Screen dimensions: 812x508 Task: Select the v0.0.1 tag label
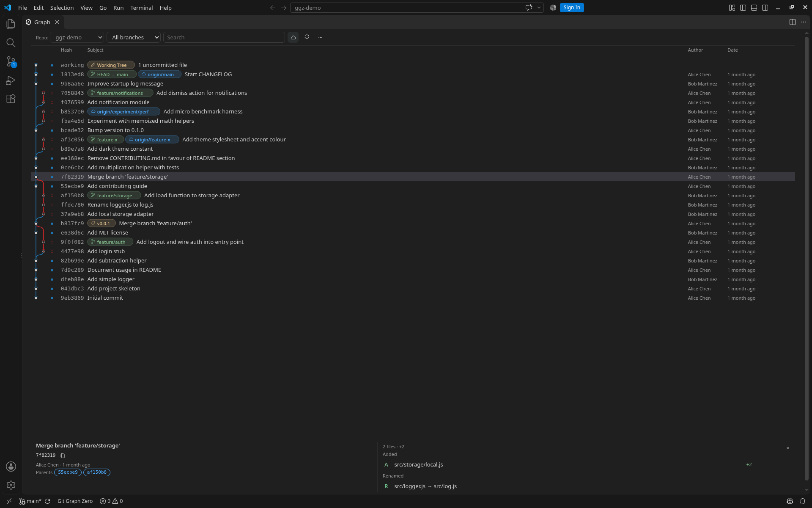(101, 224)
